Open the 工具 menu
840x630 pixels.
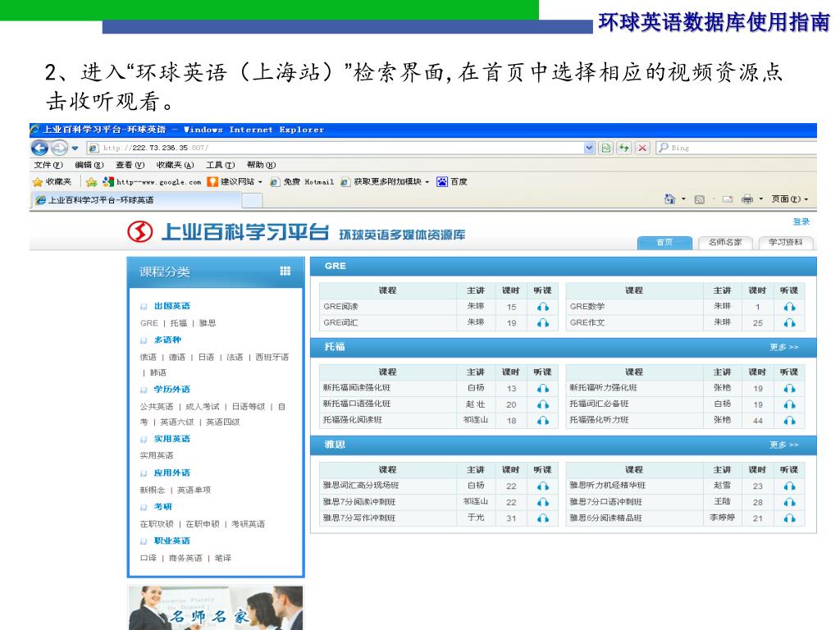pos(220,165)
